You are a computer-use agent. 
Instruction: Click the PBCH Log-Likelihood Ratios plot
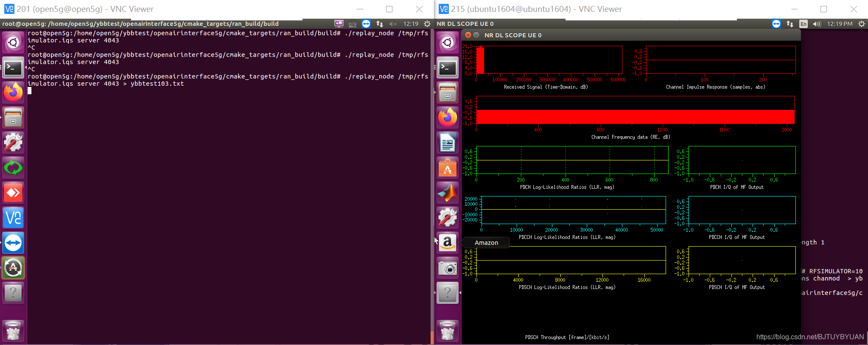(x=572, y=160)
